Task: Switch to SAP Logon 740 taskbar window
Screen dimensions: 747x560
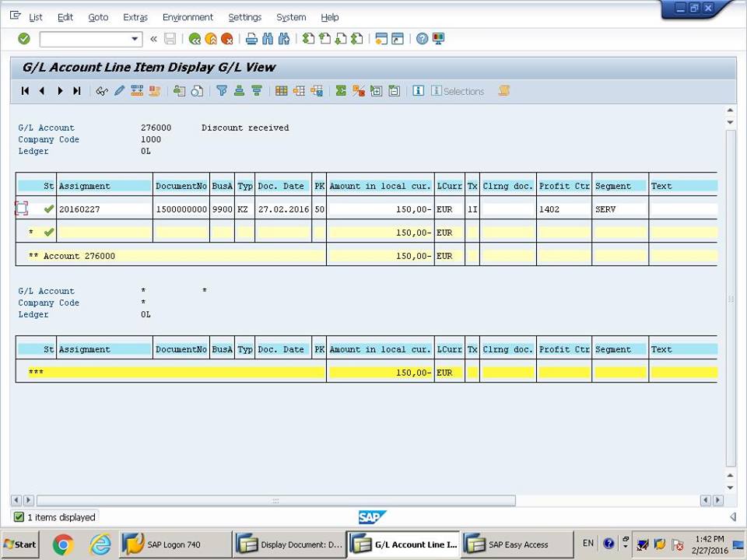Action: 174,544
